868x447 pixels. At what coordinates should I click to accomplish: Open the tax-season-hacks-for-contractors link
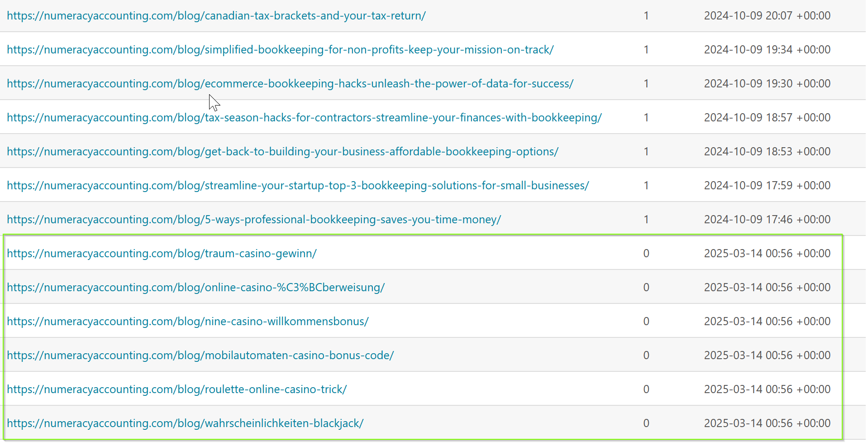pos(304,118)
